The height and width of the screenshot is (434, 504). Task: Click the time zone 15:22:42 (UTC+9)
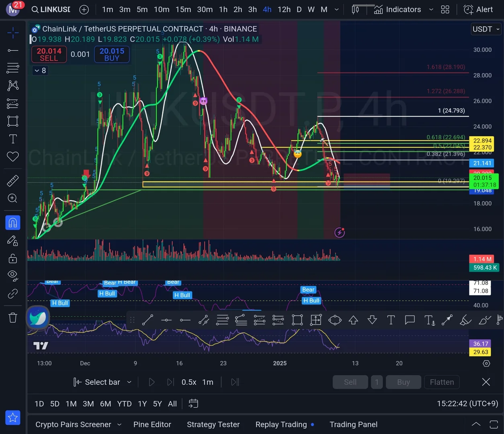tap(467, 403)
